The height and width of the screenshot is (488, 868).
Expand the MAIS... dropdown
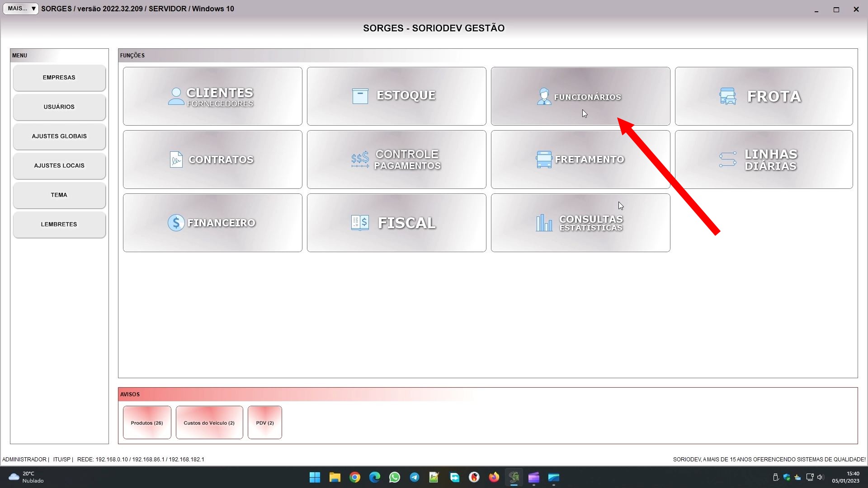click(21, 9)
